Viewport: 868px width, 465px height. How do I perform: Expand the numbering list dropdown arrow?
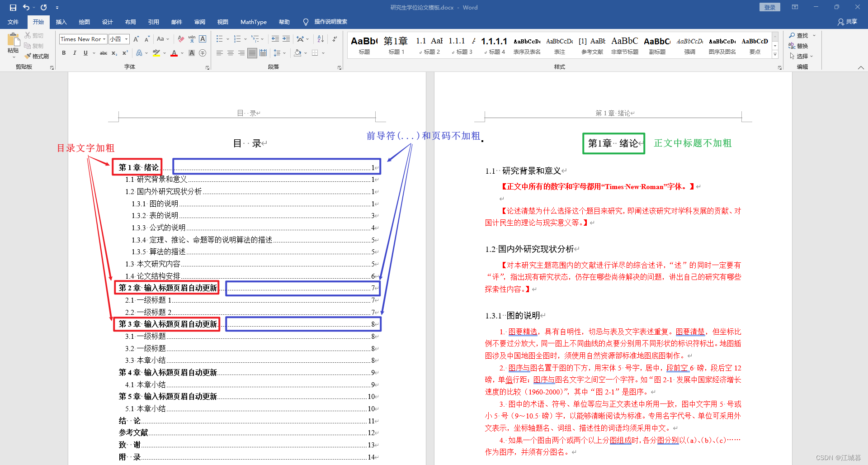click(x=245, y=39)
